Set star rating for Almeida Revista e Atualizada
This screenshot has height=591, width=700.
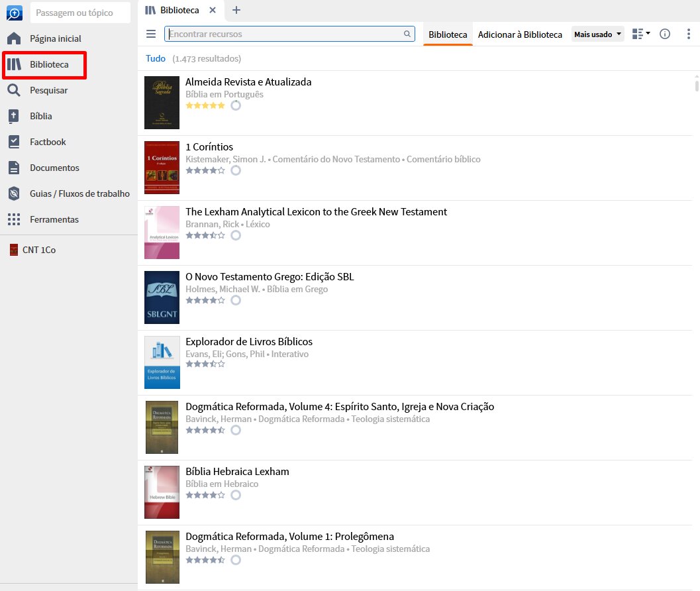pos(205,105)
